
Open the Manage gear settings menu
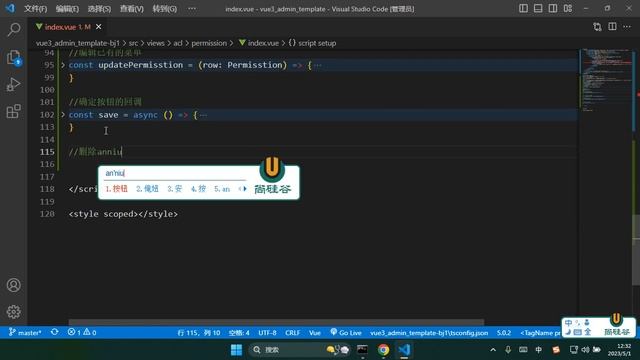click(x=13, y=312)
